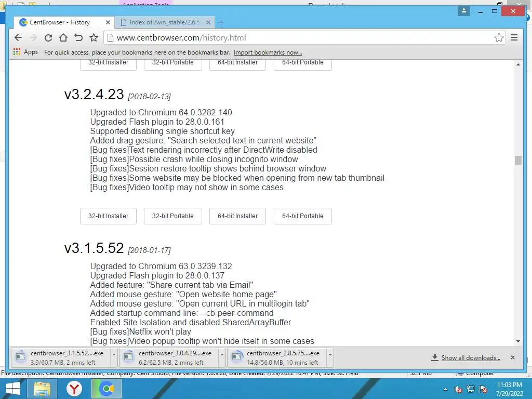Bookmark this page with address bar star
This screenshot has height=399, width=532.
pos(499,37)
